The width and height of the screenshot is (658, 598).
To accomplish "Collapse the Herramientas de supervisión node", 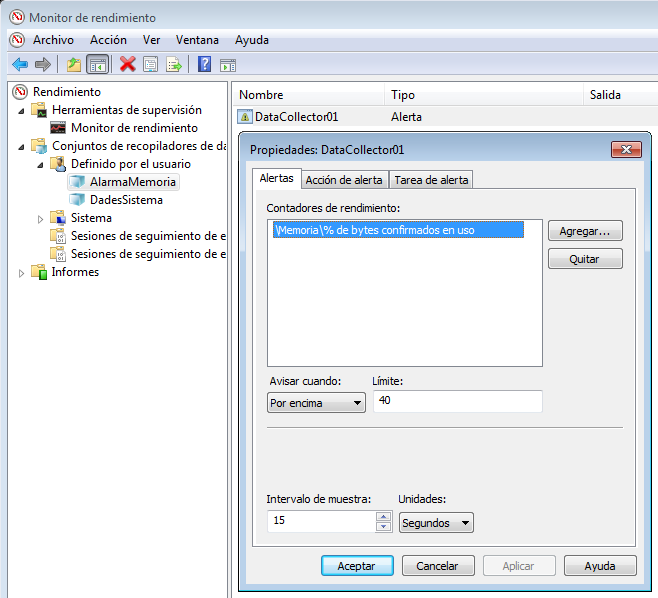I will 22,110.
